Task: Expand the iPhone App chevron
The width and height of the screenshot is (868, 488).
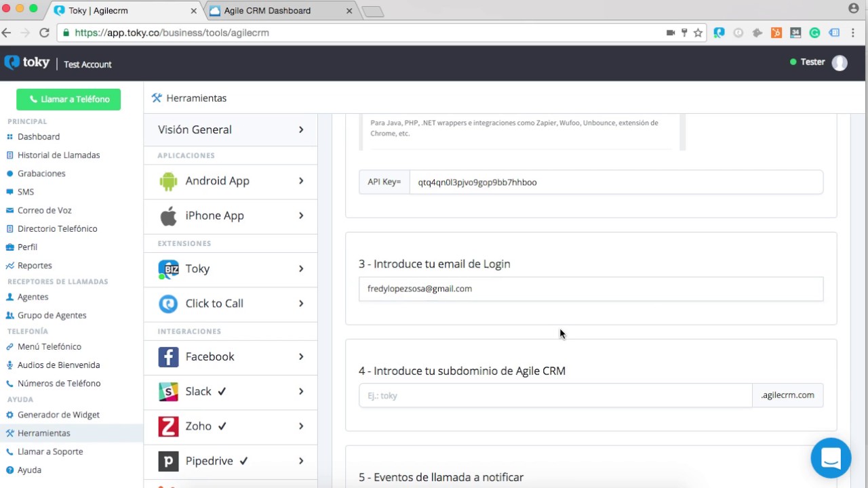Action: coord(301,216)
